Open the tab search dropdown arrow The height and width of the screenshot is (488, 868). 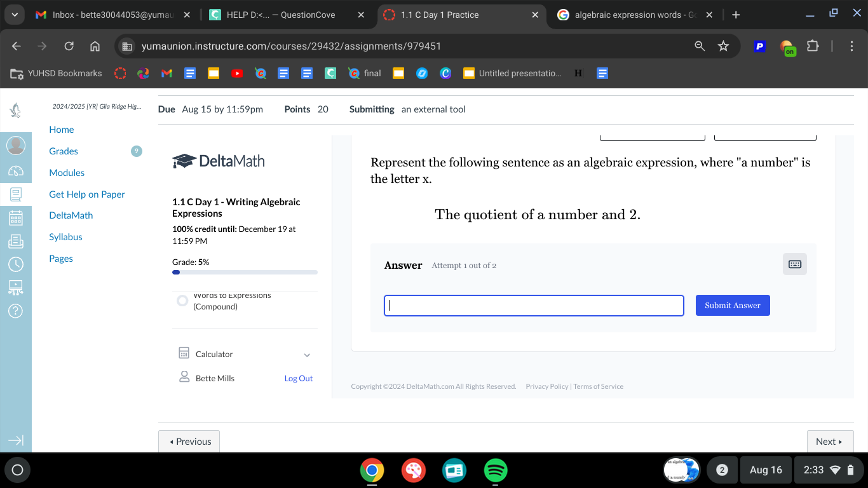[x=14, y=14]
